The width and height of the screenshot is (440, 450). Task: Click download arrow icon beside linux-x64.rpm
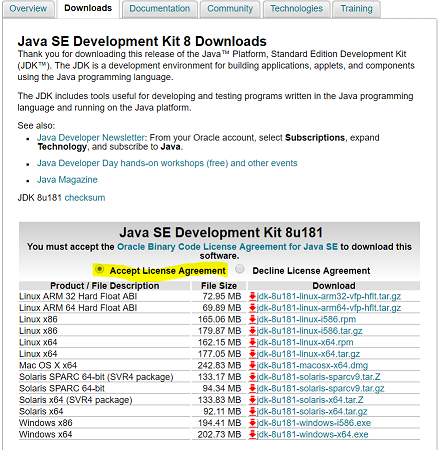point(252,342)
